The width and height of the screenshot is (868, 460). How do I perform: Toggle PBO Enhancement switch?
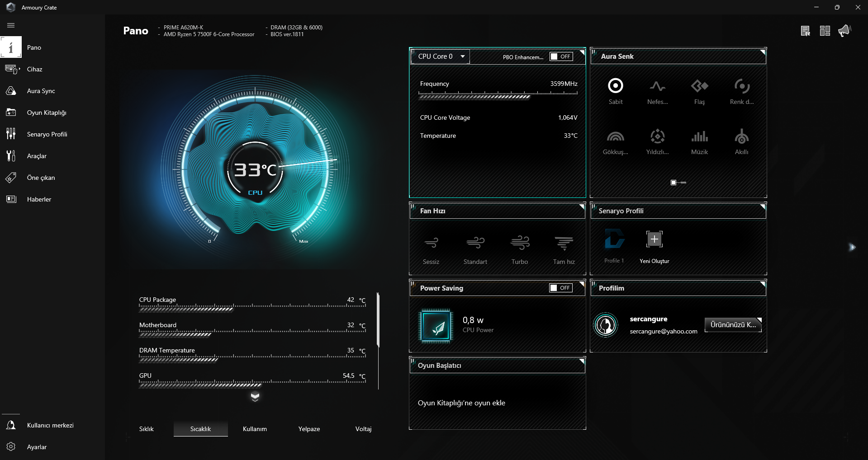561,56
